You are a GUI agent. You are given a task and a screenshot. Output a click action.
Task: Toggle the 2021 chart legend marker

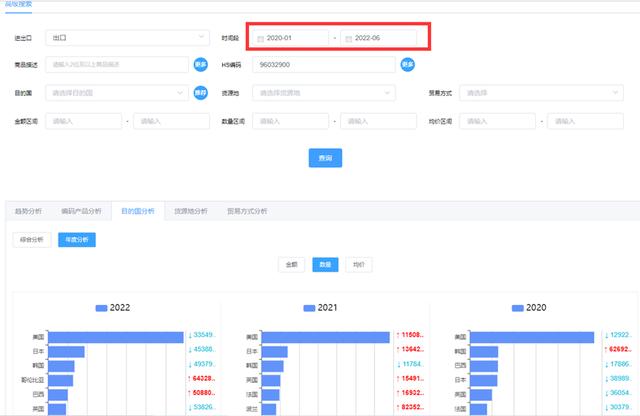pyautogui.click(x=311, y=308)
